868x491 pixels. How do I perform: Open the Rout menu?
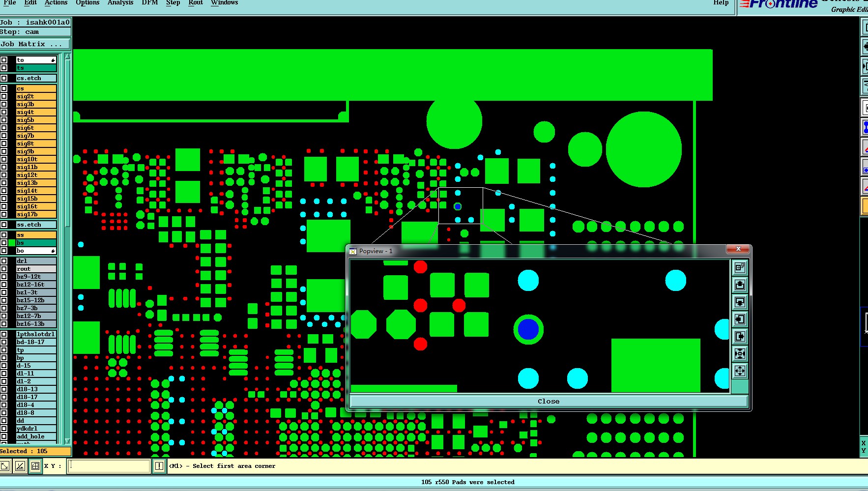pyautogui.click(x=196, y=2)
